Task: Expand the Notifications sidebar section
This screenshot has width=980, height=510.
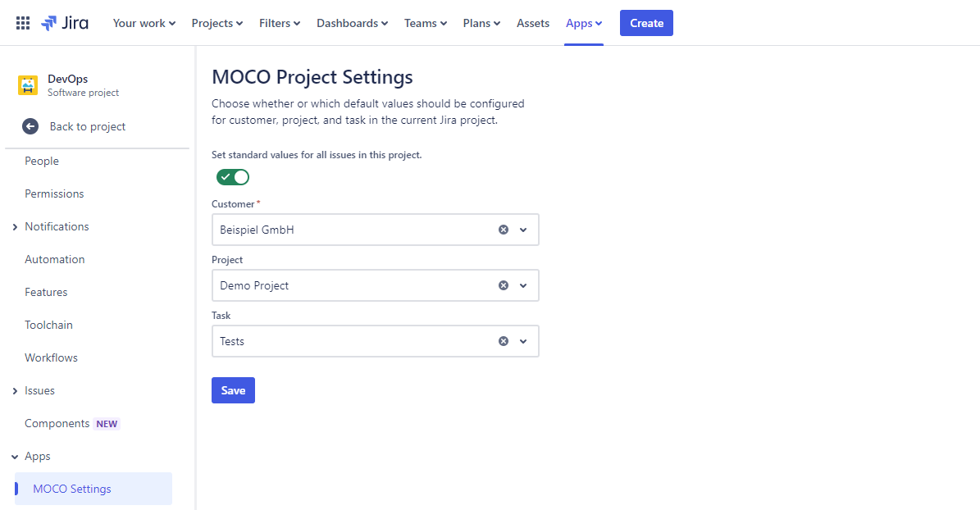Action: point(15,227)
